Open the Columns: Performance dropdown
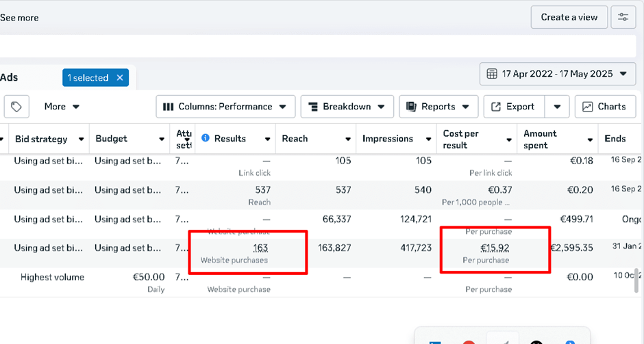 coord(225,107)
